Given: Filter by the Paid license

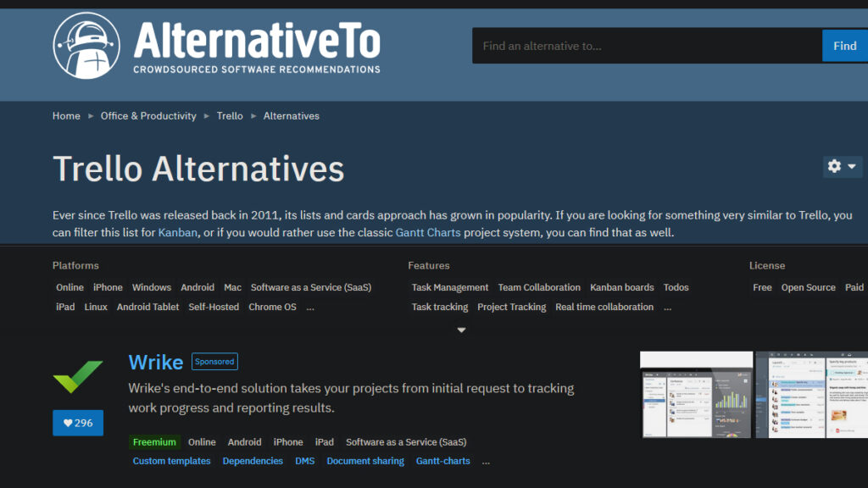Looking at the screenshot, I should coord(854,287).
